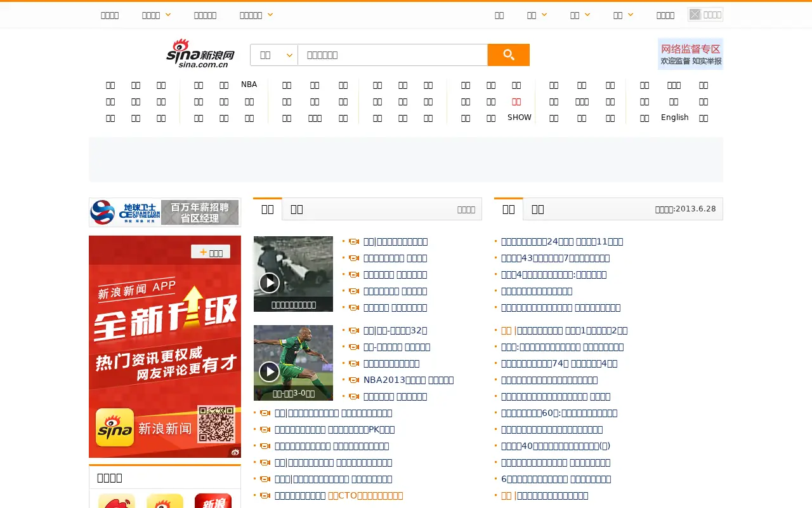Viewport: 812px width, 508px height.
Task: Open the NBA link in the navigation grid
Action: [x=249, y=84]
